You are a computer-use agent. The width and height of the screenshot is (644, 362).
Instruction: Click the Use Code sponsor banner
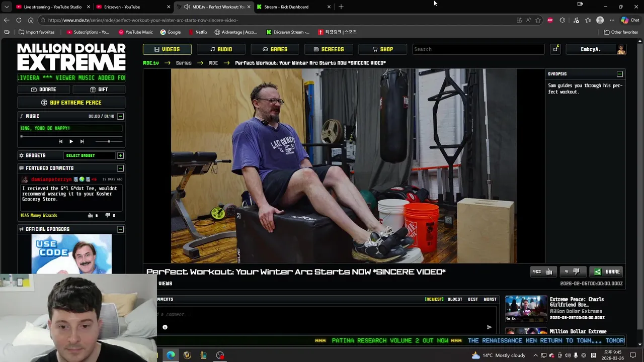(x=71, y=254)
